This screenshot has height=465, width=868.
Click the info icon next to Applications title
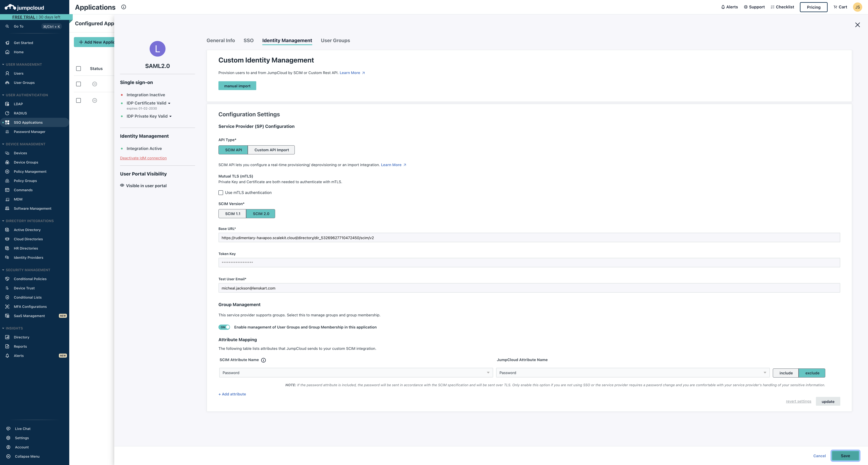[124, 7]
